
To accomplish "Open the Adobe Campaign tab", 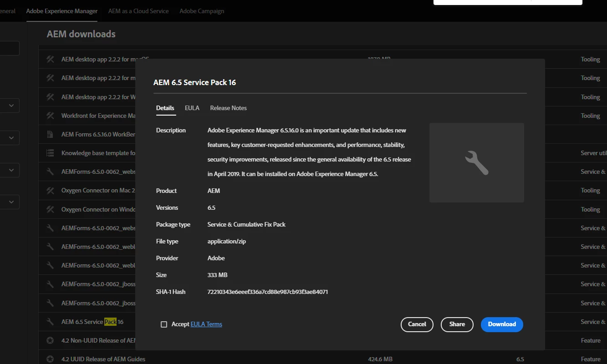I will [202, 11].
